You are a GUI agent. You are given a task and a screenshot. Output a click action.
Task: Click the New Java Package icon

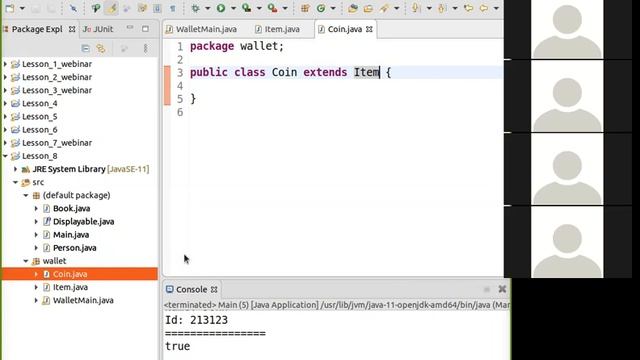click(305, 8)
